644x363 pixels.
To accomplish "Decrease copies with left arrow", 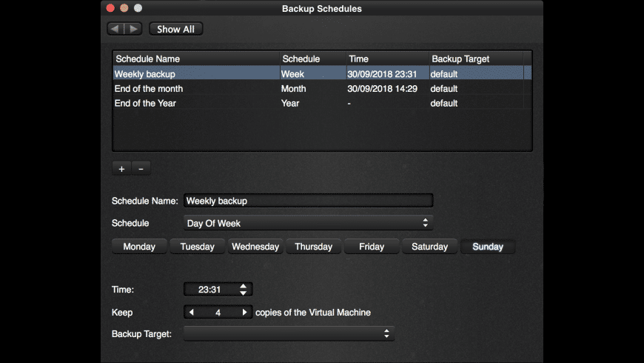I will click(x=192, y=313).
